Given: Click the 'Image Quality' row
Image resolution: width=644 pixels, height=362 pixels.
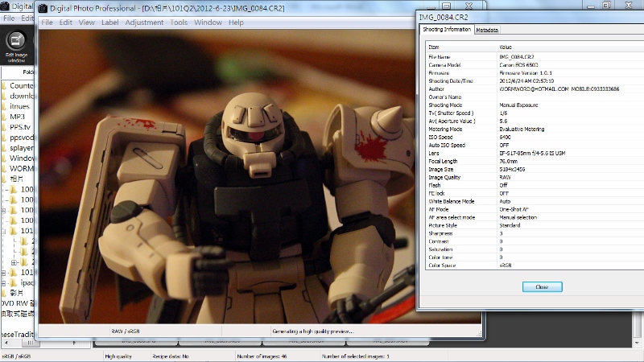Looking at the screenshot, I should coord(535,177).
